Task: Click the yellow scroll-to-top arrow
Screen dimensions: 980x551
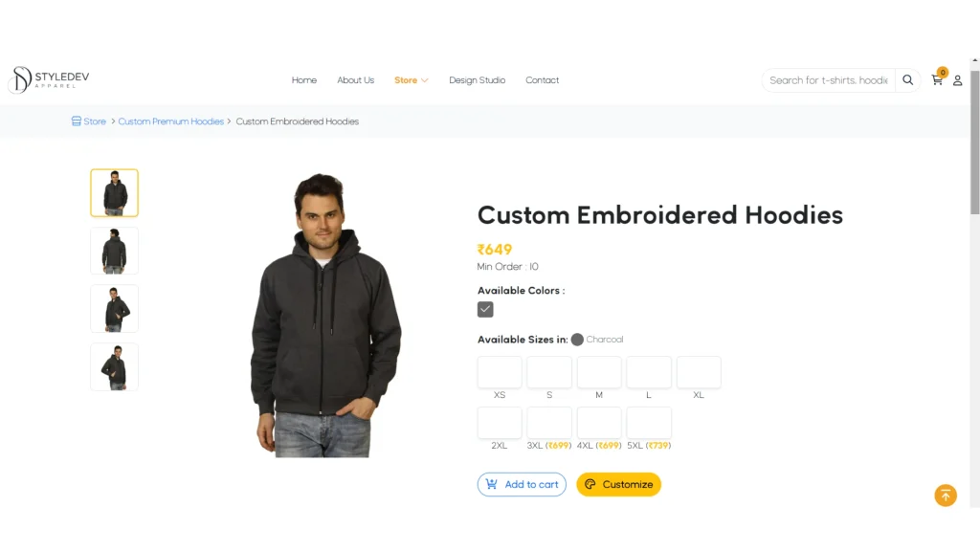Action: pyautogui.click(x=946, y=496)
